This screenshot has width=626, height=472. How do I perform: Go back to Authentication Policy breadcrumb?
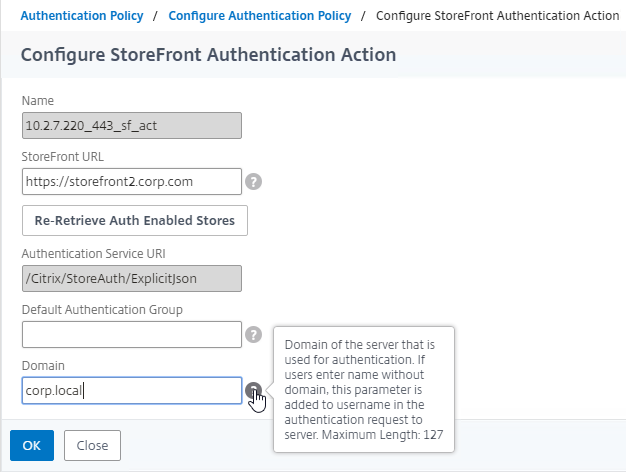click(82, 16)
